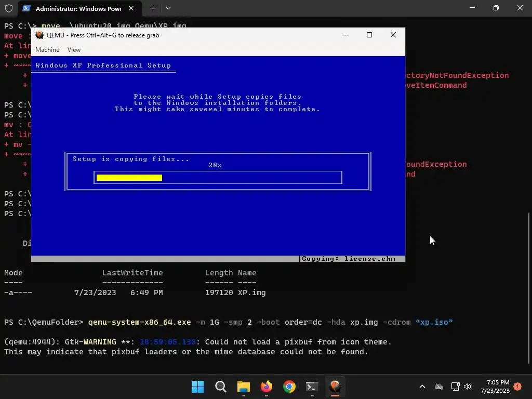
Task: Show hidden system tray icons
Action: coord(422,387)
